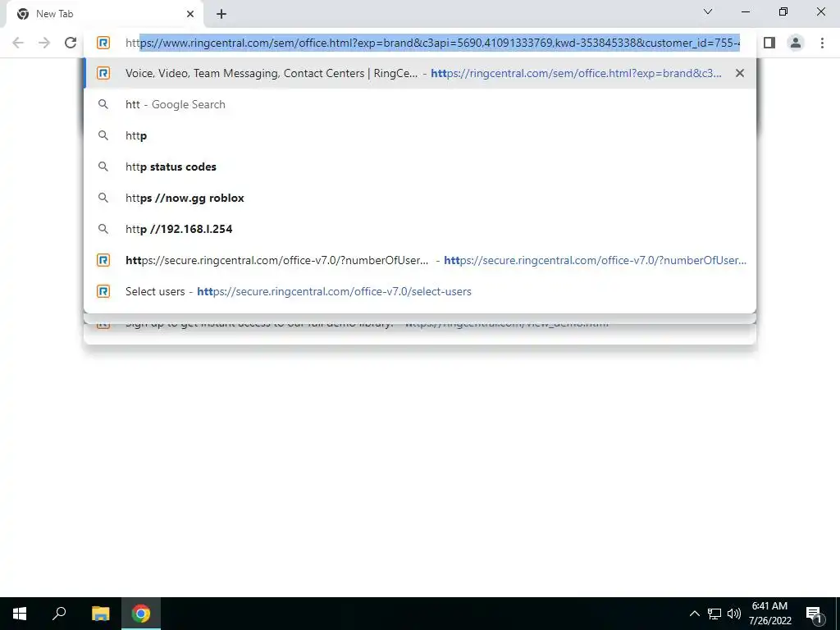The width and height of the screenshot is (840, 630).
Task: Open the secure.ringcentral.com office-v7.0 numberOfUser suggestion
Action: click(x=420, y=260)
